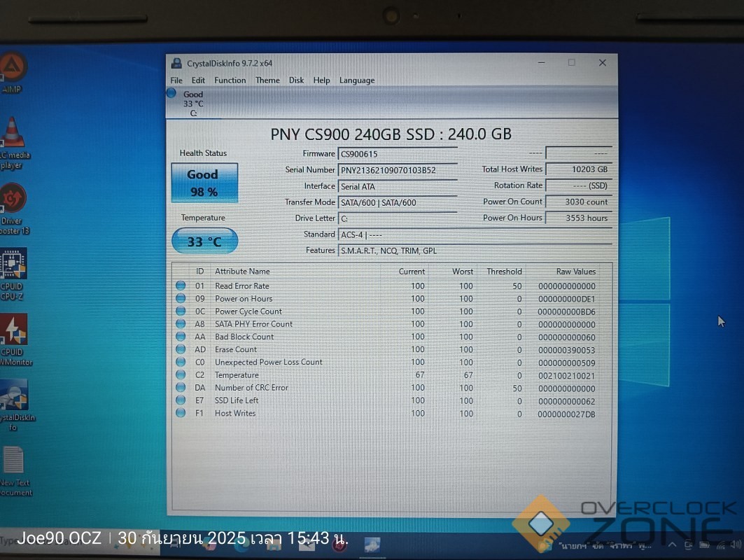Click current value 67 in the Temperature attribute row
The width and height of the screenshot is (744, 560).
[x=420, y=375]
